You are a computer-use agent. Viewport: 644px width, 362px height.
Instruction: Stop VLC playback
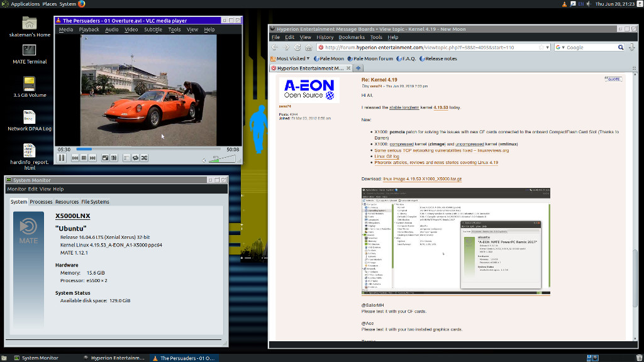pyautogui.click(x=84, y=158)
